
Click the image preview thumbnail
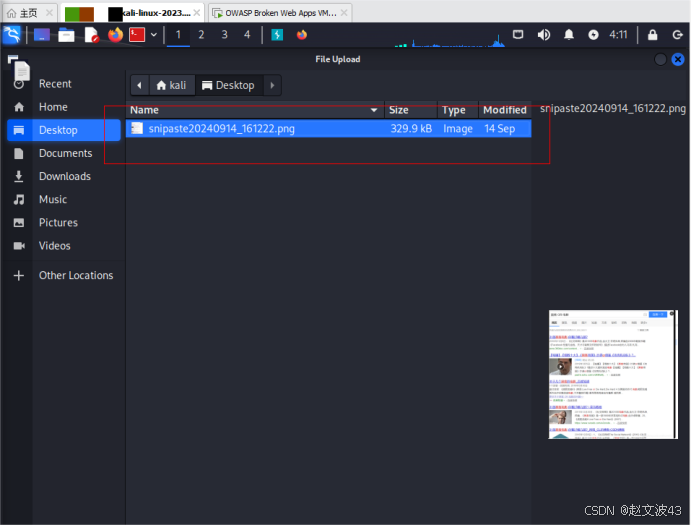pos(613,375)
